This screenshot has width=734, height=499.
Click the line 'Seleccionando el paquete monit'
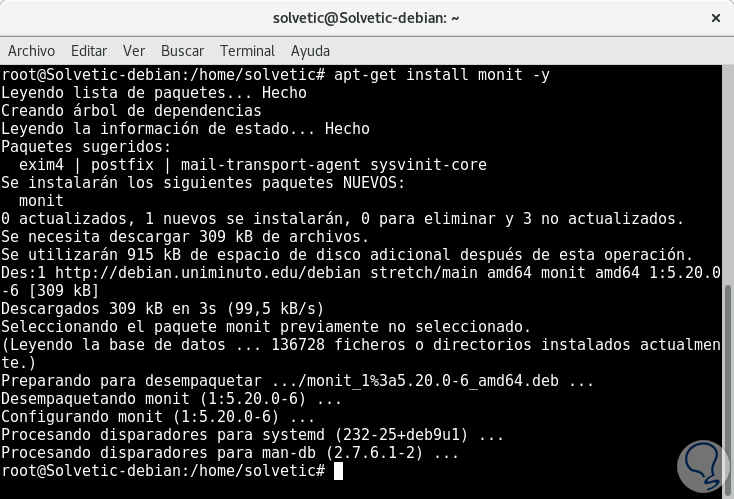point(266,327)
